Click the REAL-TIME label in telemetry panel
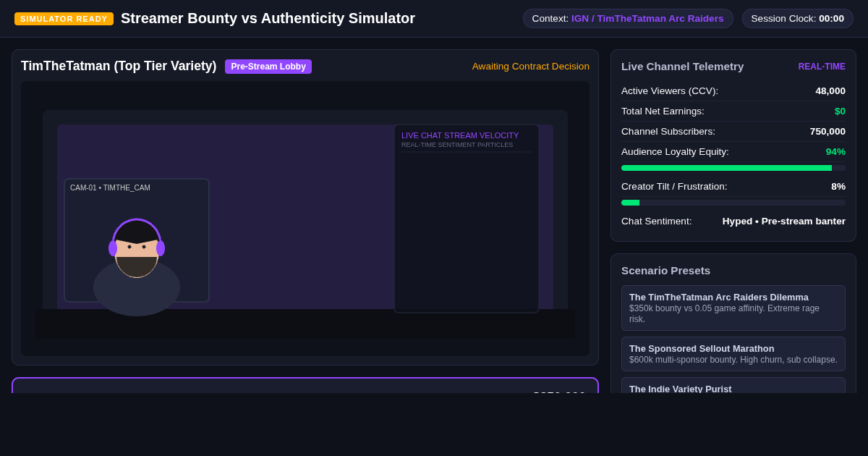The width and height of the screenshot is (868, 456). 822,67
